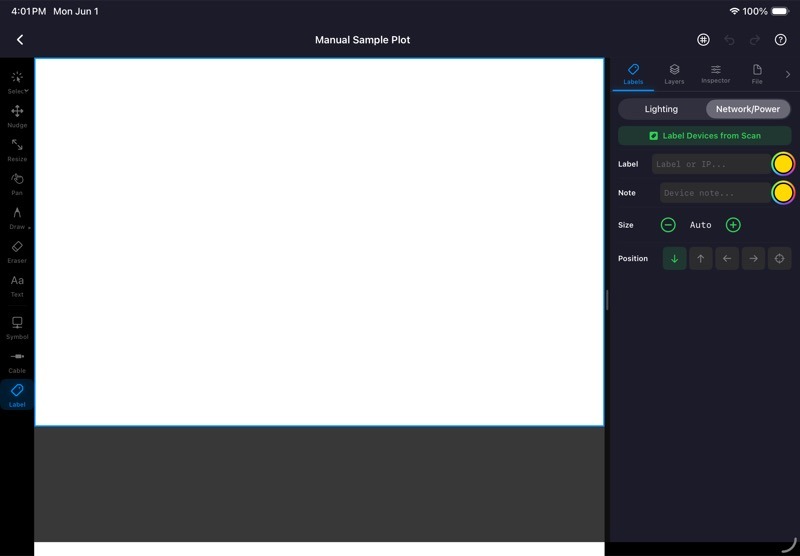
Task: Select the Eraser tool
Action: point(17,252)
